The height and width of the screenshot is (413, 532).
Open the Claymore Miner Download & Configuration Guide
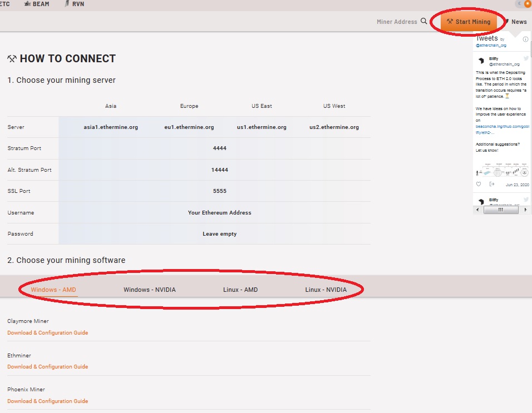point(48,333)
